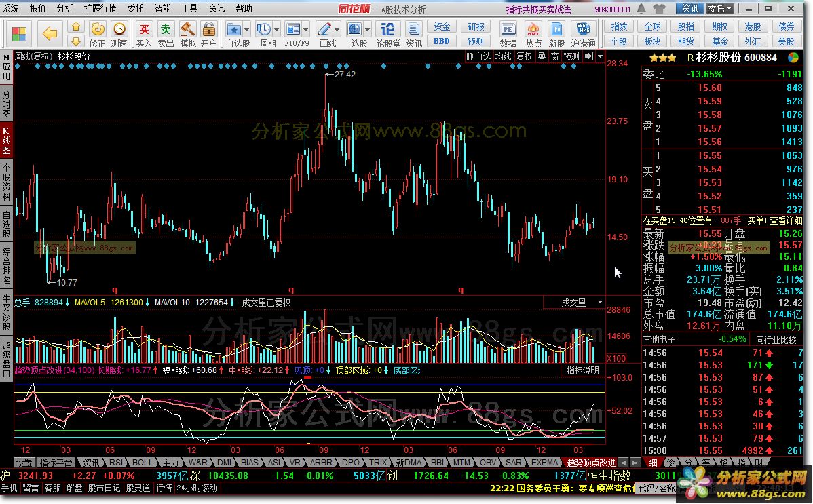Open the 论股堂 forum icon

(x=387, y=29)
